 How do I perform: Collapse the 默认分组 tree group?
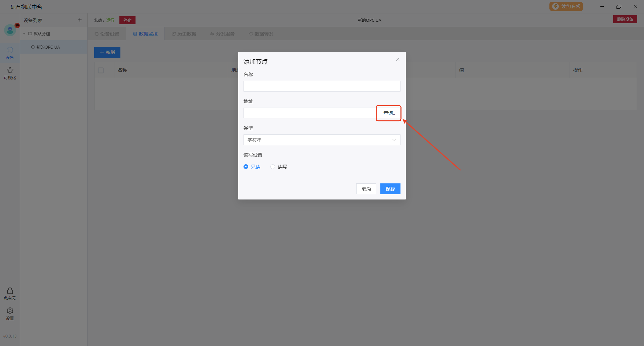tap(24, 34)
